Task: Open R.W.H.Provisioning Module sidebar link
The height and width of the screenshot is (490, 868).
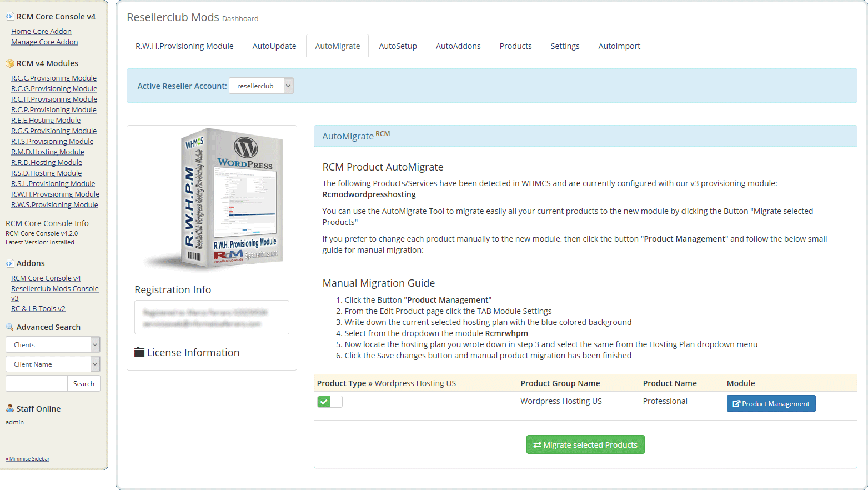Action: point(55,194)
